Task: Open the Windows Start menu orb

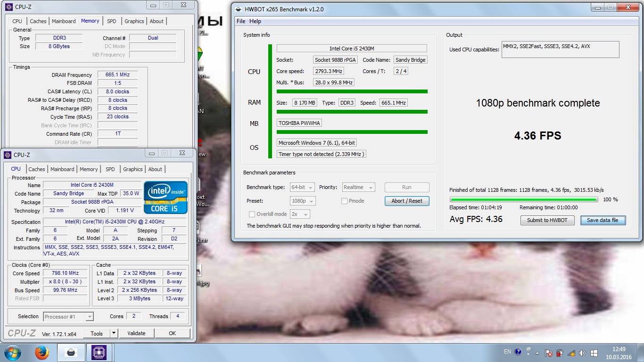Action: pos(12,353)
